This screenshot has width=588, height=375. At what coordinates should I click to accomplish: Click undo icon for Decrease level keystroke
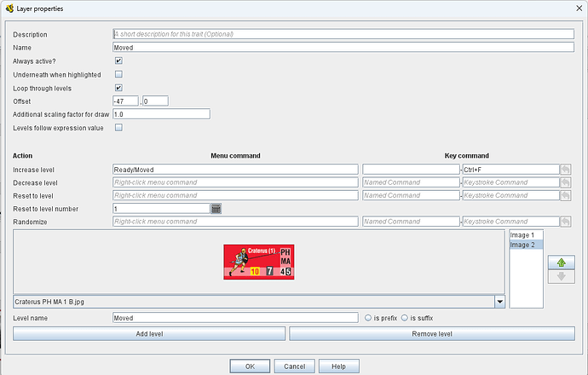[x=566, y=182]
